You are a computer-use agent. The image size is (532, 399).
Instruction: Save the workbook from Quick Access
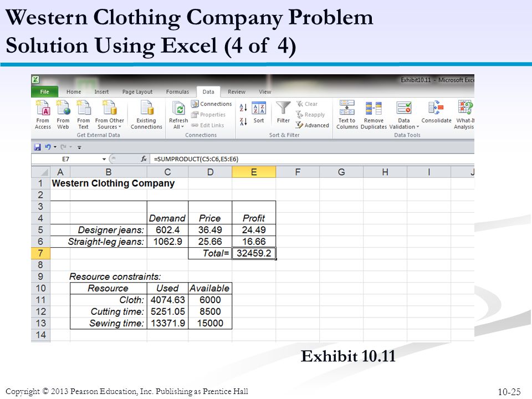click(37, 147)
